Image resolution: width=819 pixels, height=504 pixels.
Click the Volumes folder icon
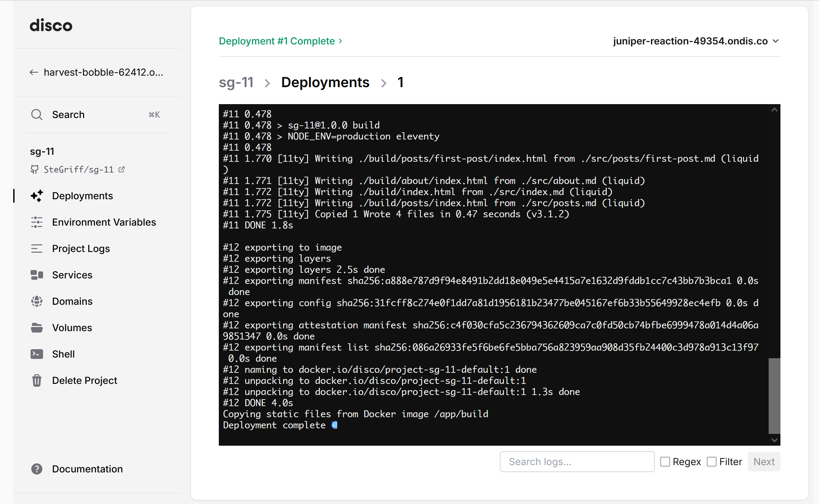37,328
